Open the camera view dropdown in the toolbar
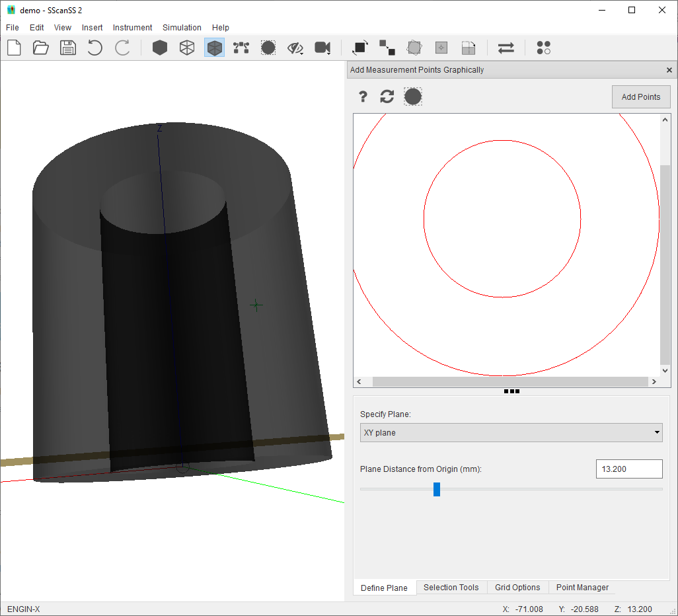 [323, 48]
